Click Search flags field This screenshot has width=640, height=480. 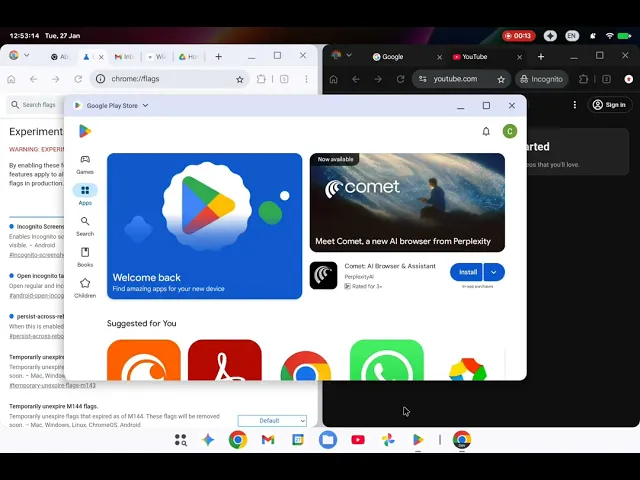coord(36,105)
